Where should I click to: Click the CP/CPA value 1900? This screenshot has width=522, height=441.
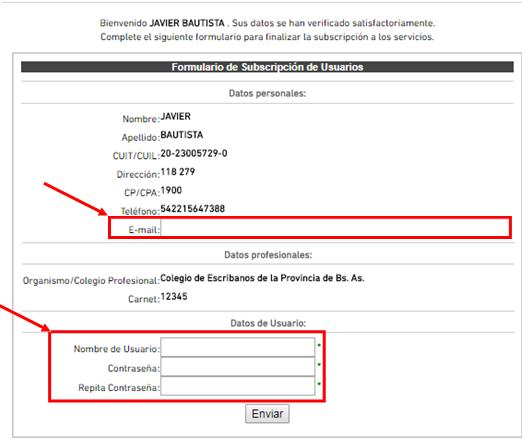(x=171, y=190)
